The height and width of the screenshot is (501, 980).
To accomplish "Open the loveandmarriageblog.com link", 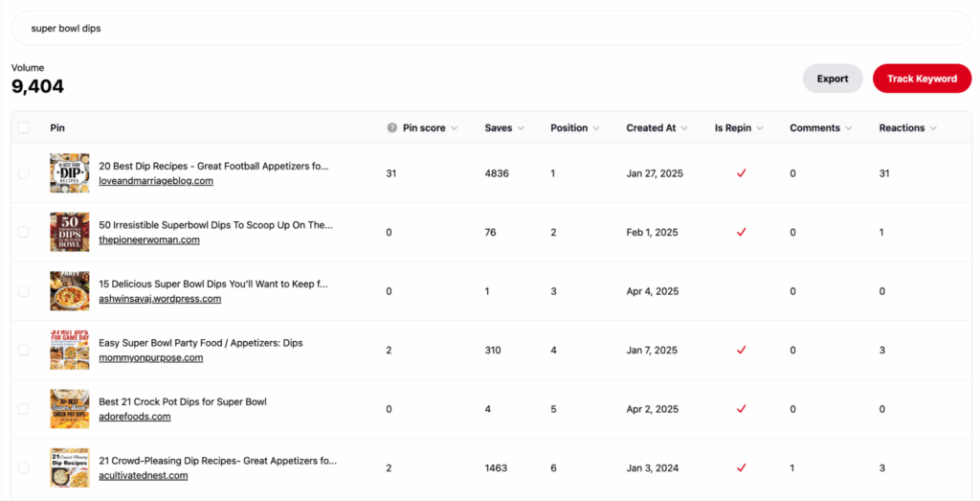I will [156, 181].
